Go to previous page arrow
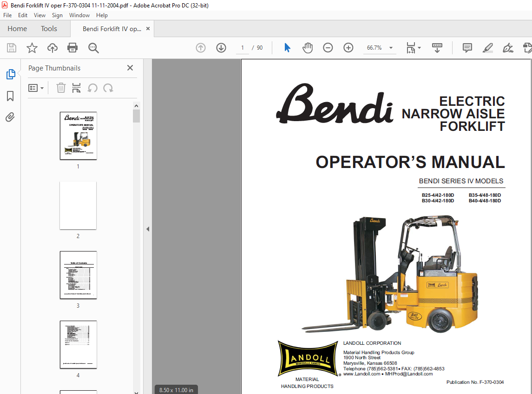Image resolution: width=532 pixels, height=394 pixels. (x=201, y=48)
